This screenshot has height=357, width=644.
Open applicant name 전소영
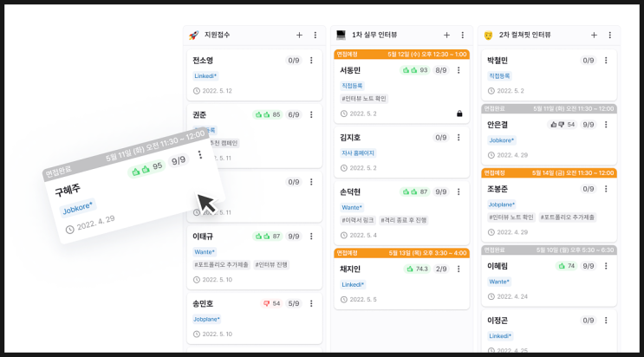(x=203, y=61)
